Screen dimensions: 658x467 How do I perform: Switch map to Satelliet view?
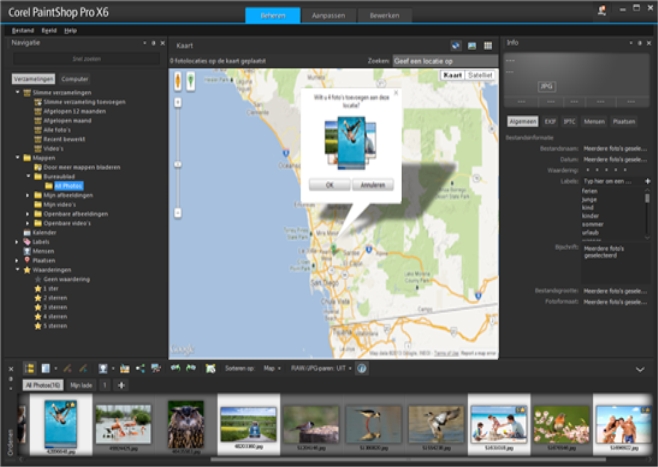click(481, 75)
